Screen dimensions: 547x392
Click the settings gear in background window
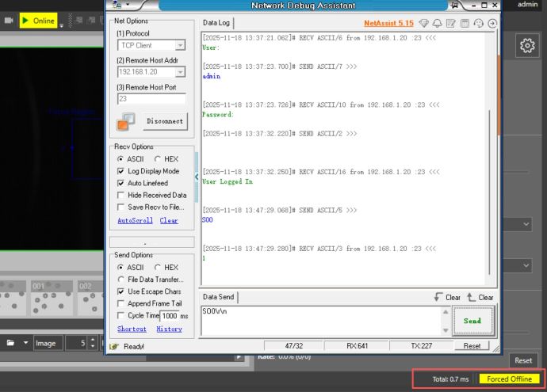[x=527, y=46]
